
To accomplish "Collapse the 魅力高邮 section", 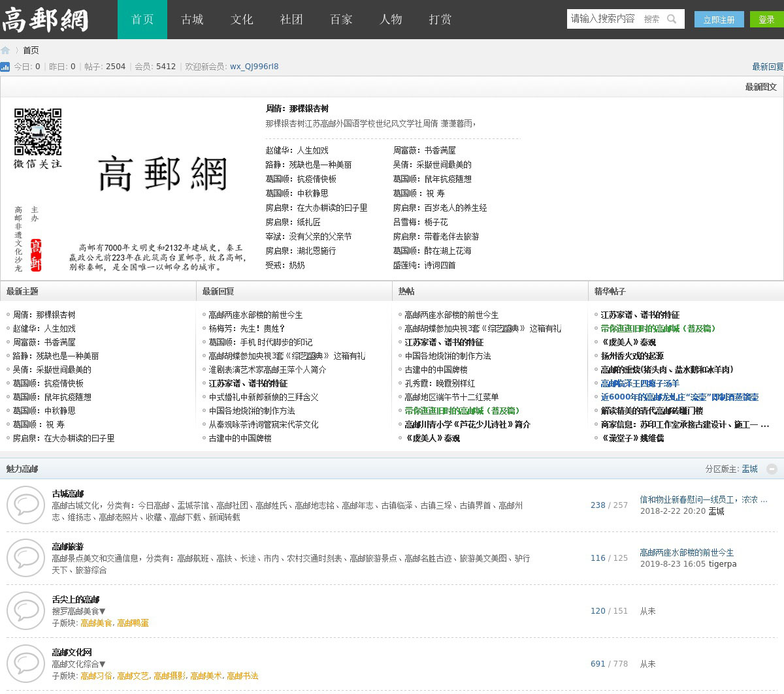I will [x=772, y=469].
